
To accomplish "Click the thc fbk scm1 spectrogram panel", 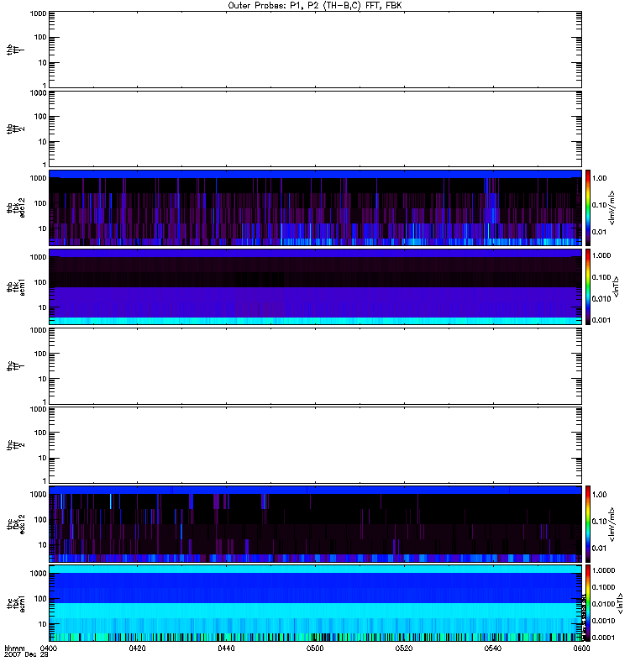I will (315, 603).
